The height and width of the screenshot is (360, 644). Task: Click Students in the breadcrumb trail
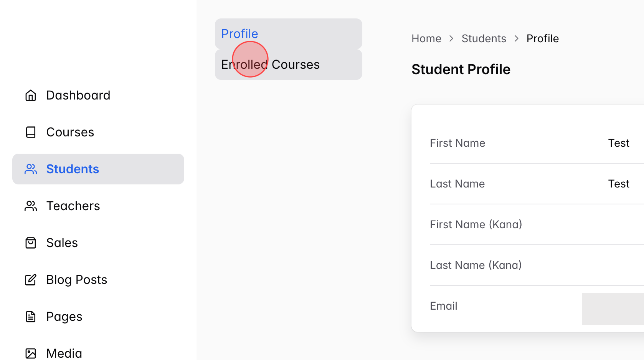point(484,38)
